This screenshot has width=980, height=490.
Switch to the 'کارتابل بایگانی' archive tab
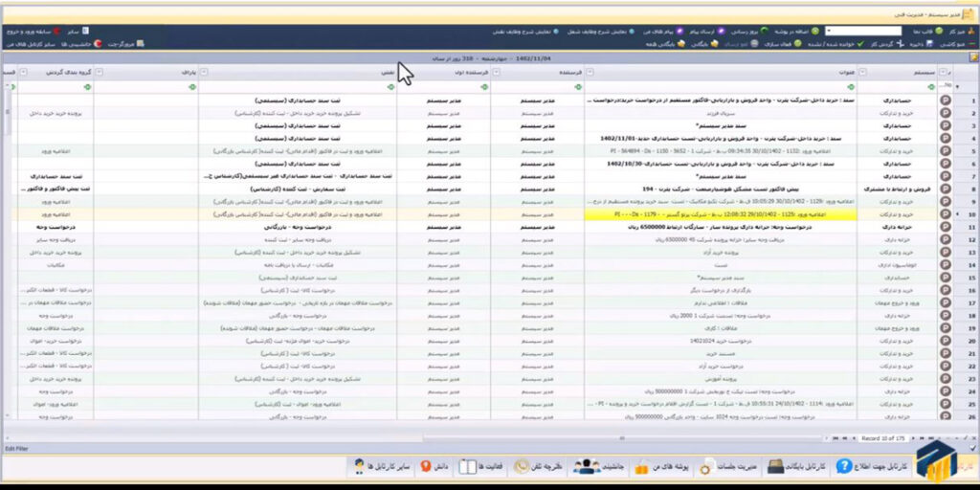point(784,467)
